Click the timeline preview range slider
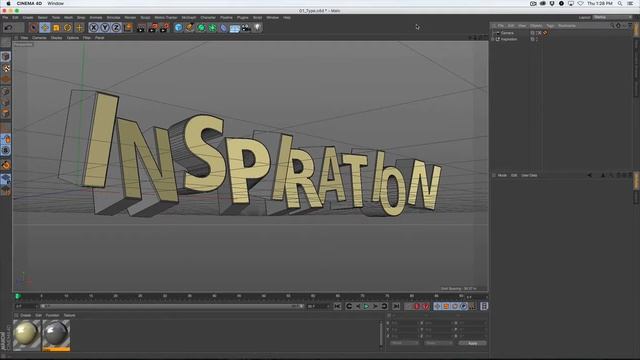 click(171, 306)
